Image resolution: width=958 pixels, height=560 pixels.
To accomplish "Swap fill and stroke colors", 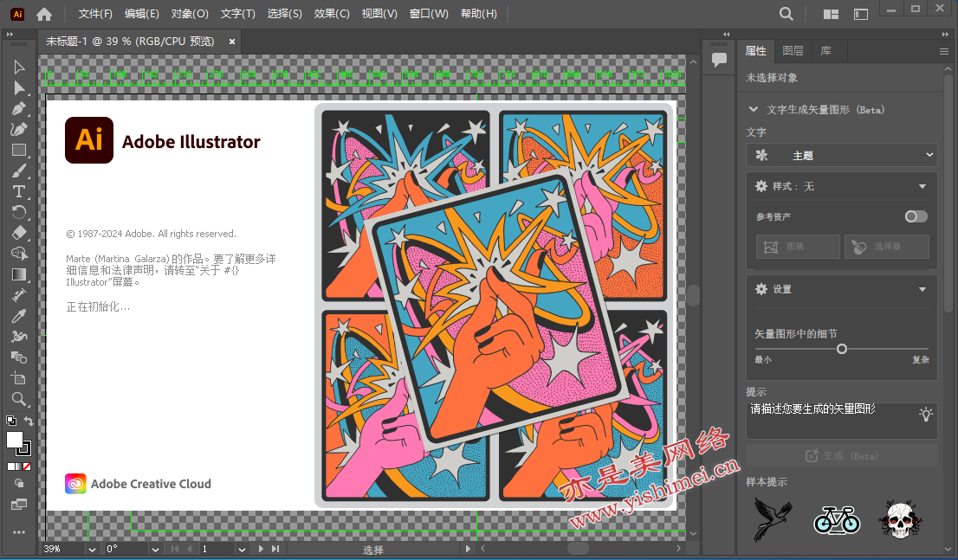I will (x=28, y=421).
